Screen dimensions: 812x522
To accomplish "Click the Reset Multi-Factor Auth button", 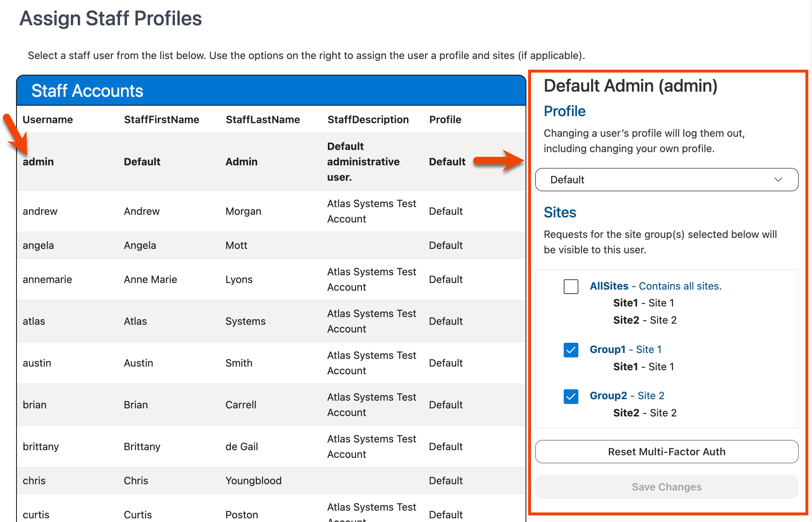I will [x=666, y=452].
